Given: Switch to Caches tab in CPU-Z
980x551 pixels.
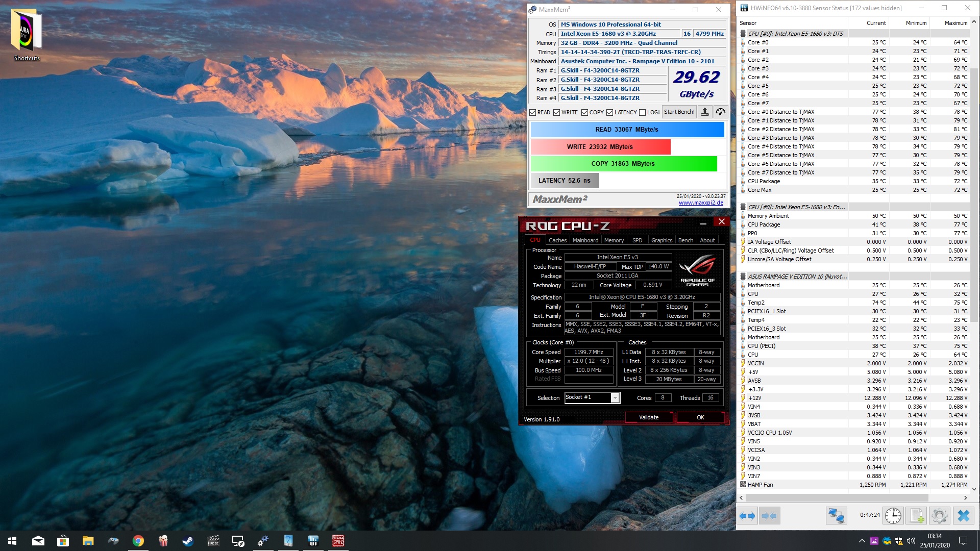Looking at the screenshot, I should coord(557,240).
